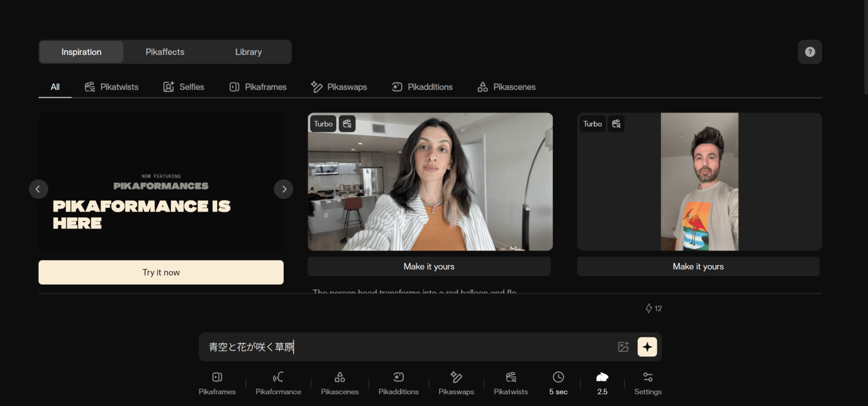868x406 pixels.
Task: Click the prompt text input field
Action: [x=407, y=347]
